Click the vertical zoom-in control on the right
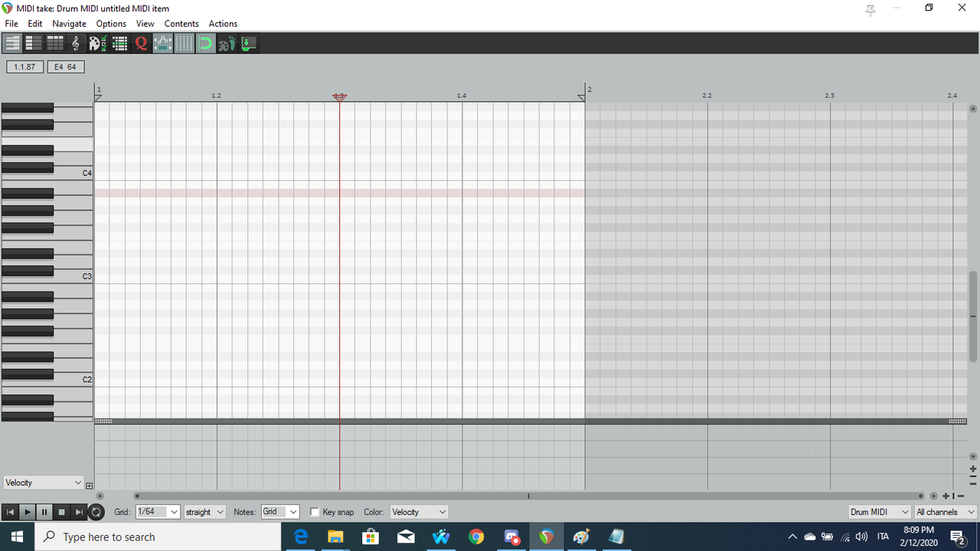This screenshot has height=551, width=980. click(x=973, y=468)
